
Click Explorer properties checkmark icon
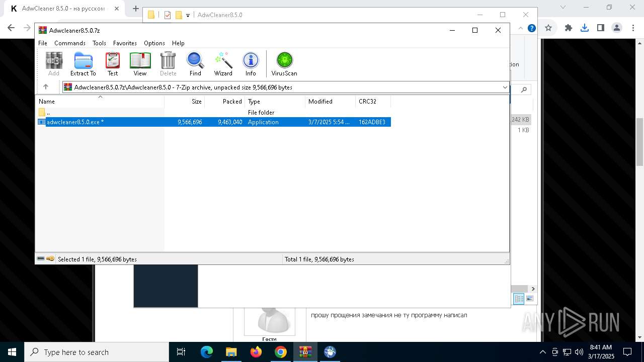(168, 15)
